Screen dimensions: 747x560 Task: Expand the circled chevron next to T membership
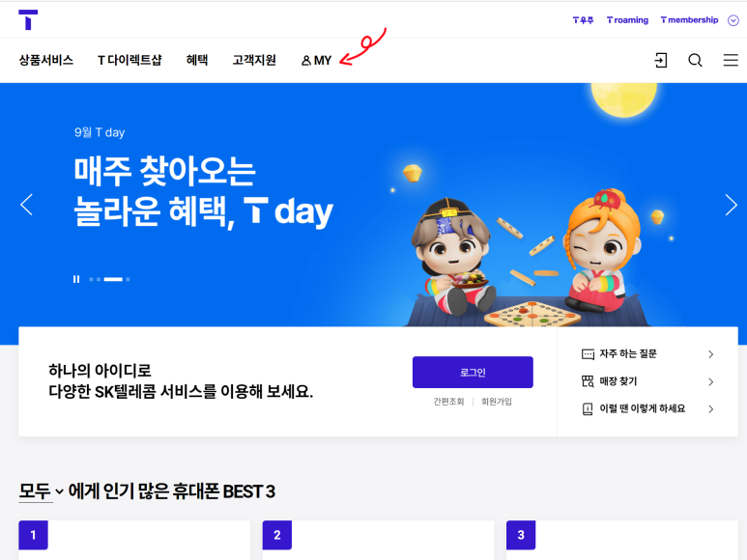point(733,20)
